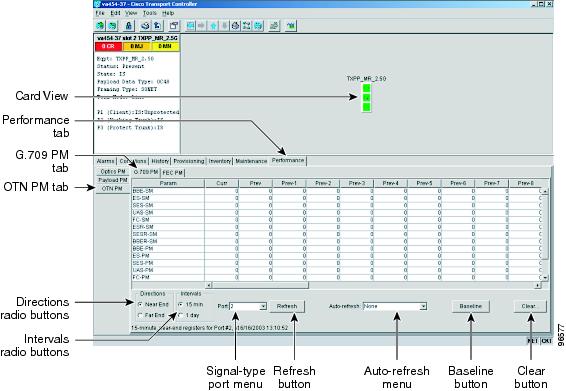Click the rightmost green chart toolbar icon
The width and height of the screenshot is (566, 391).
pos(291,26)
